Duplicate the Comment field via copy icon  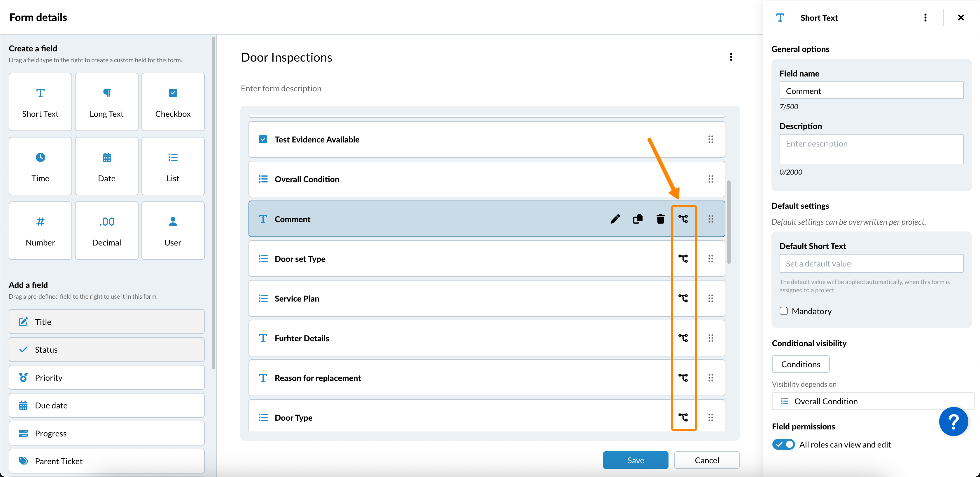click(638, 219)
